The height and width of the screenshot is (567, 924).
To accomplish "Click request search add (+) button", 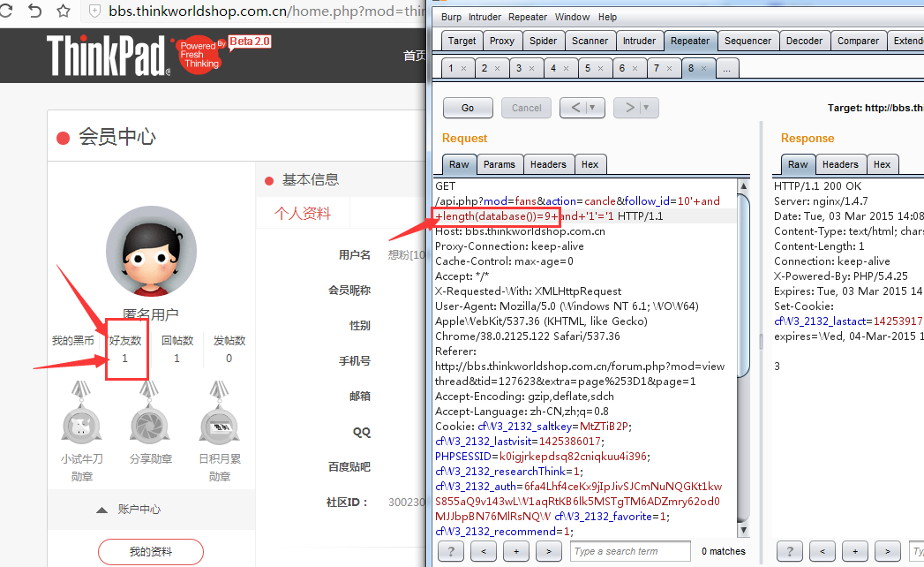I will [516, 551].
